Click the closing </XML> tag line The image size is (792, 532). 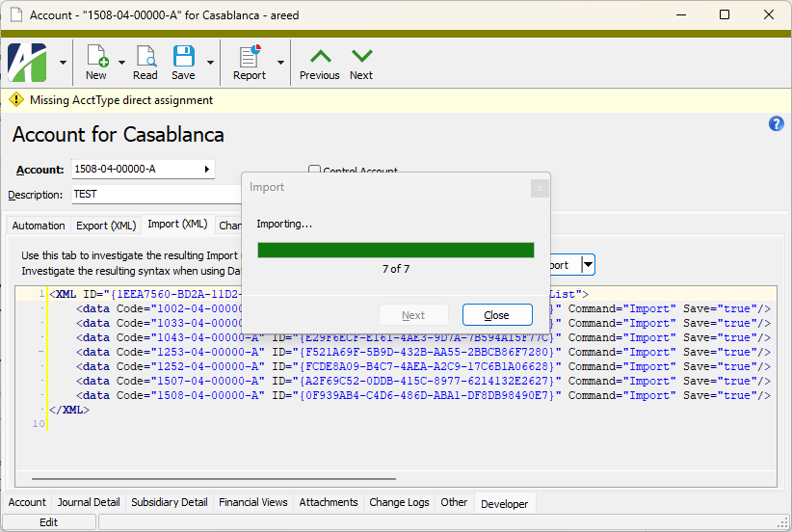tap(69, 410)
